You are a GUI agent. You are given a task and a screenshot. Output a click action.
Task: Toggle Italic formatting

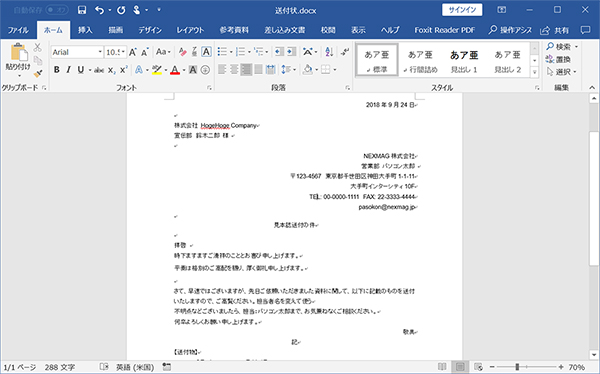coord(68,70)
